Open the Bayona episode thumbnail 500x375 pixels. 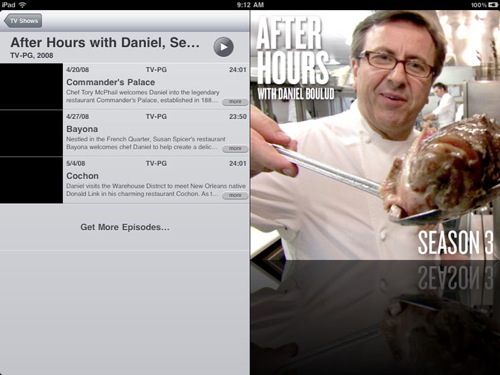coord(31,133)
